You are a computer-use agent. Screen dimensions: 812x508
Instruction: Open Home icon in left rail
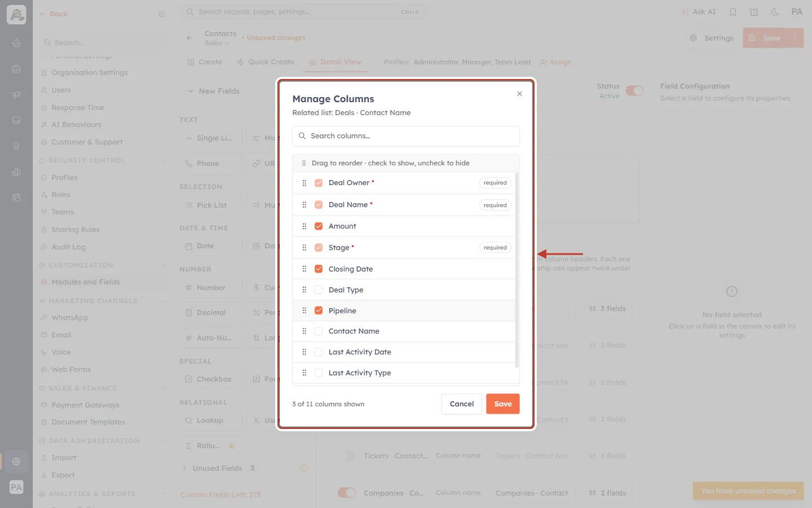(x=16, y=43)
